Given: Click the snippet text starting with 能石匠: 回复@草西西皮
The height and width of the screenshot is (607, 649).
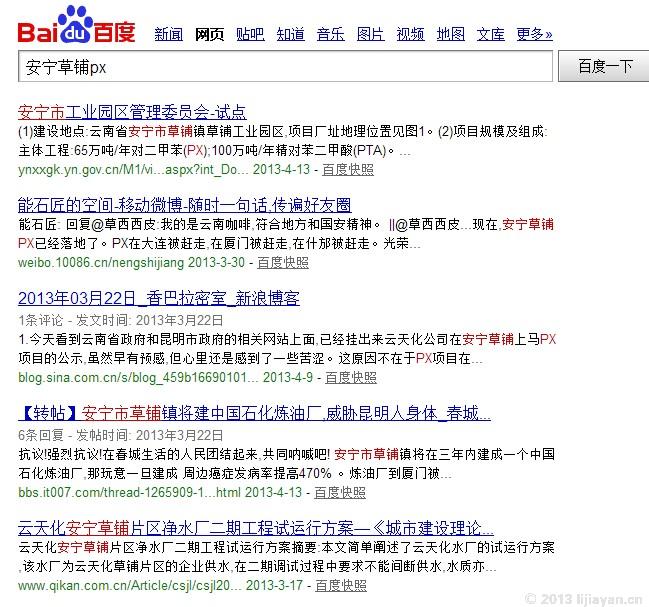Looking at the screenshot, I should coord(286,234).
